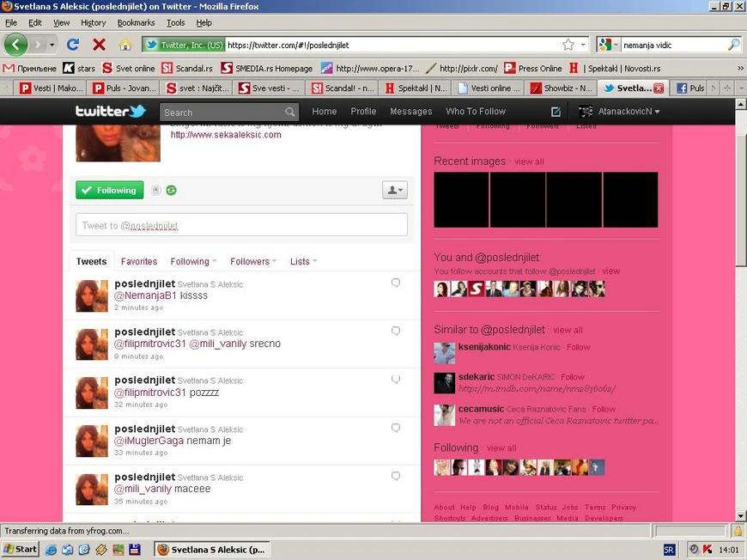Stop page loading with the red X

99,45
